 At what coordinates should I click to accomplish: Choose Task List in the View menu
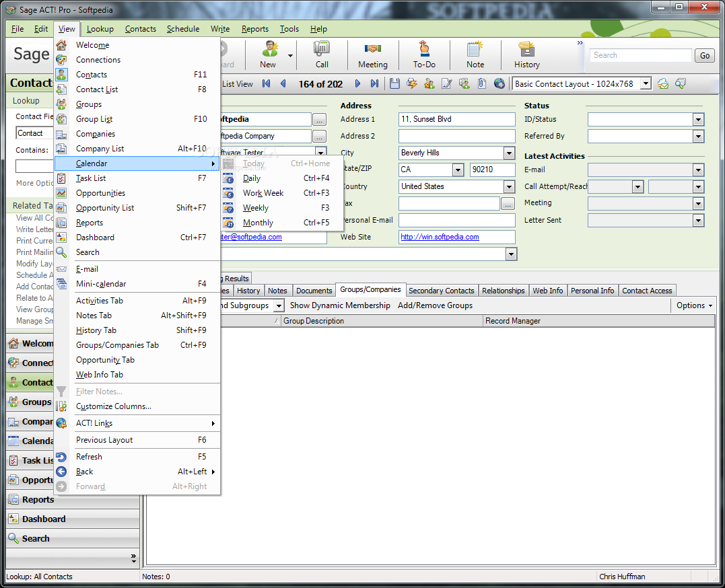[x=91, y=178]
